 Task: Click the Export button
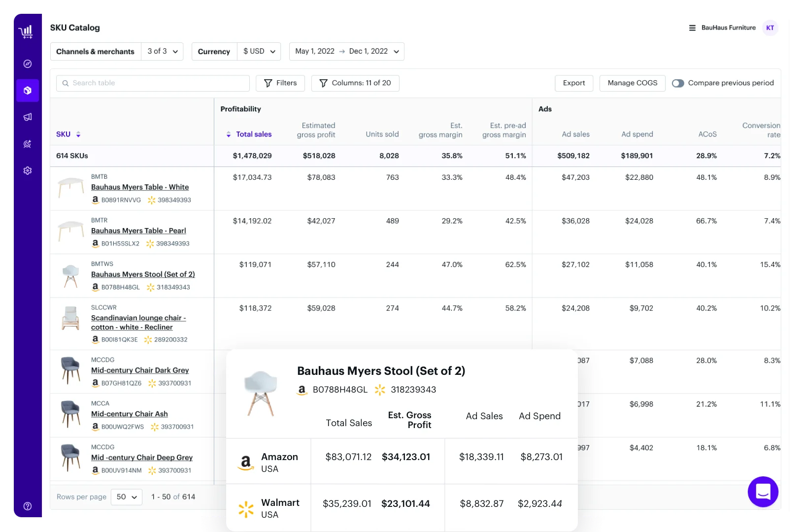tap(574, 83)
